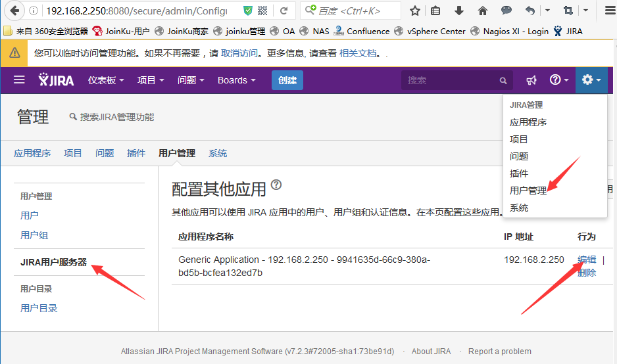This screenshot has height=364, width=617.
Task: Click the 创建 button
Action: [287, 80]
